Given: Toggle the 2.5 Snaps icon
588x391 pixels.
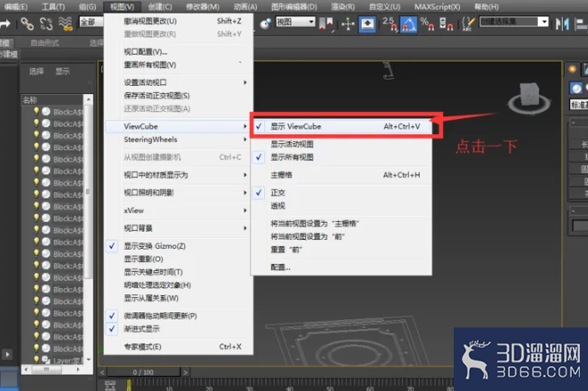Looking at the screenshot, I should (389, 24).
